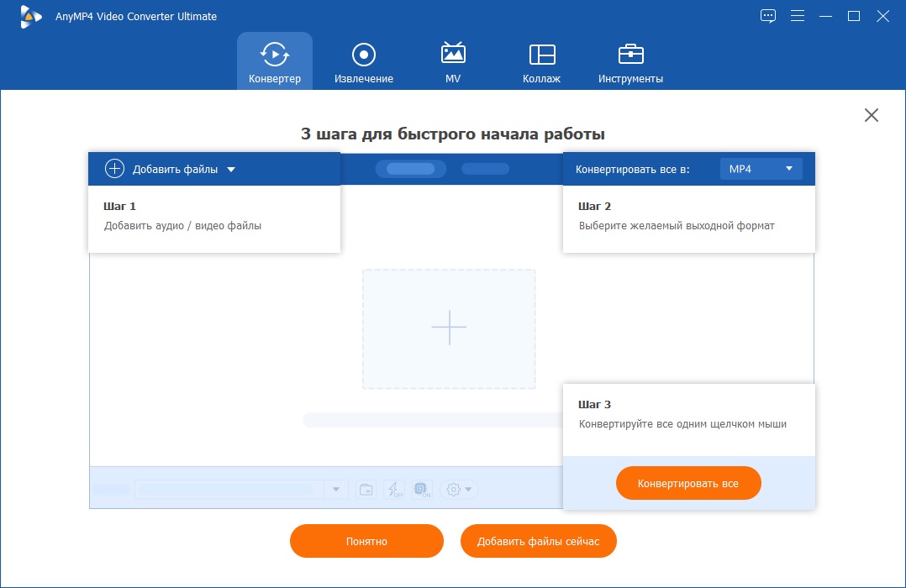Open the MV maker icon
Screen dimensions: 906x588
coord(453,55)
